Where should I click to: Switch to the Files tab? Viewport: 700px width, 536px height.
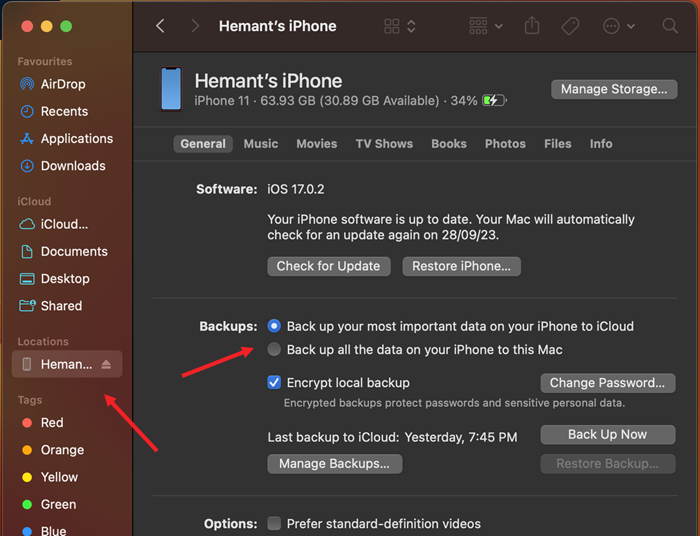[558, 144]
